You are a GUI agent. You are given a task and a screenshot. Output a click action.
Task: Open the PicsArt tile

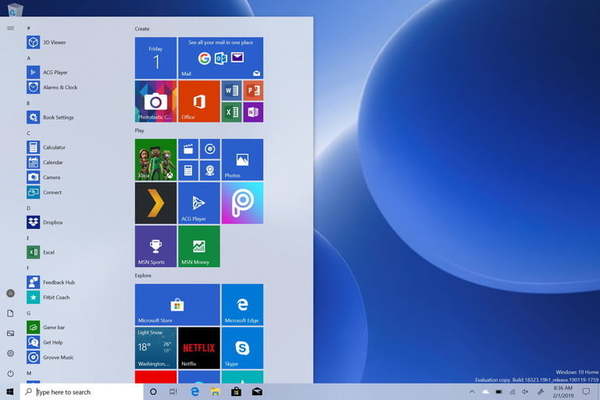tap(242, 203)
